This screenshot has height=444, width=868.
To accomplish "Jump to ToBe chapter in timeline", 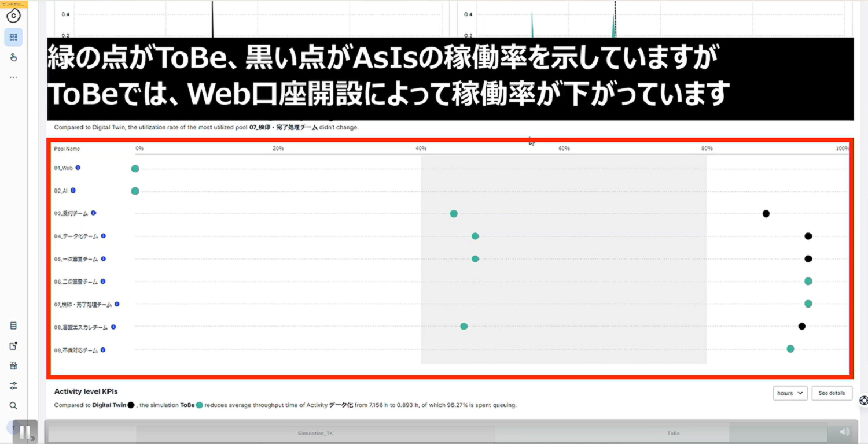I will point(673,433).
